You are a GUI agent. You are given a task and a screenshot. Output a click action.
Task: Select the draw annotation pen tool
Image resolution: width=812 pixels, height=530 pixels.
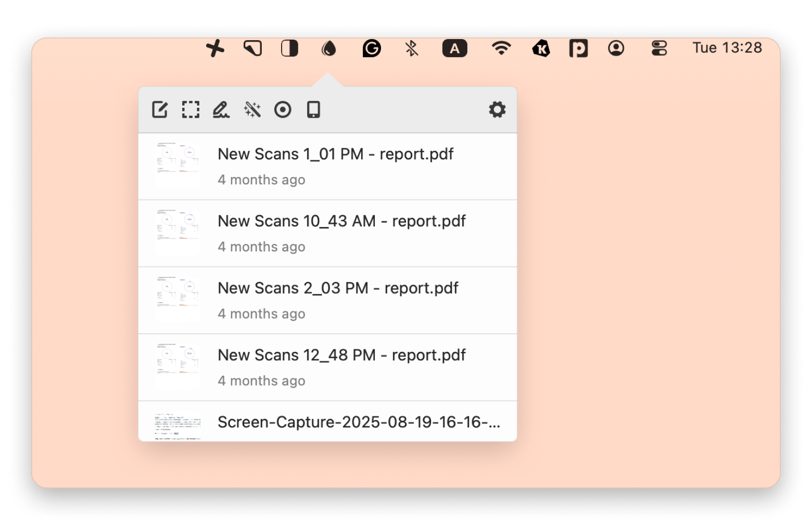221,109
